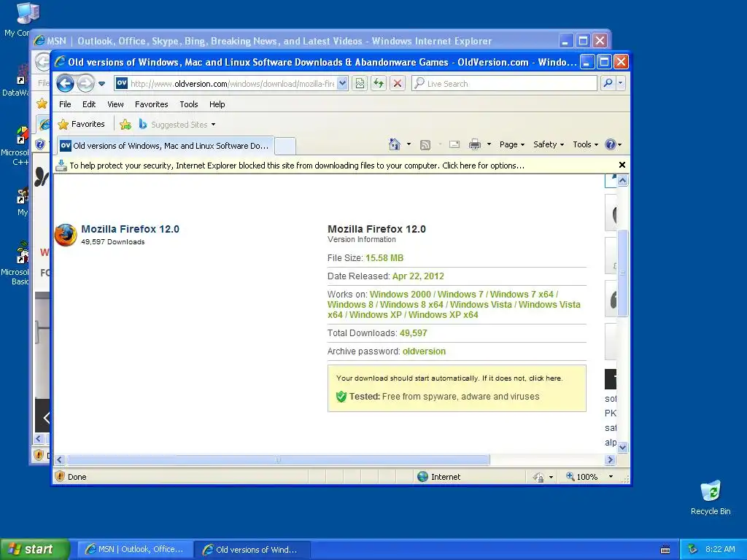Click the Live Search box
747x560 pixels.
click(504, 84)
